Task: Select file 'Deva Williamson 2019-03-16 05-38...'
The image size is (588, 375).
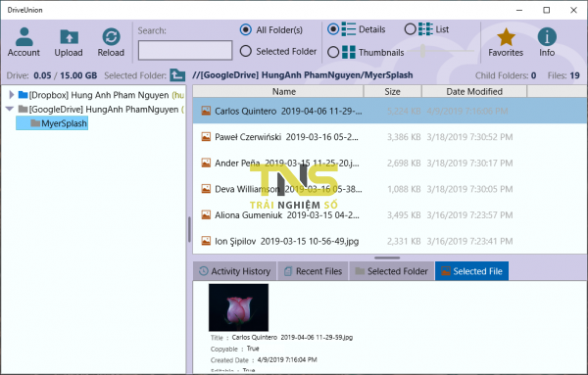Action: 390,189
